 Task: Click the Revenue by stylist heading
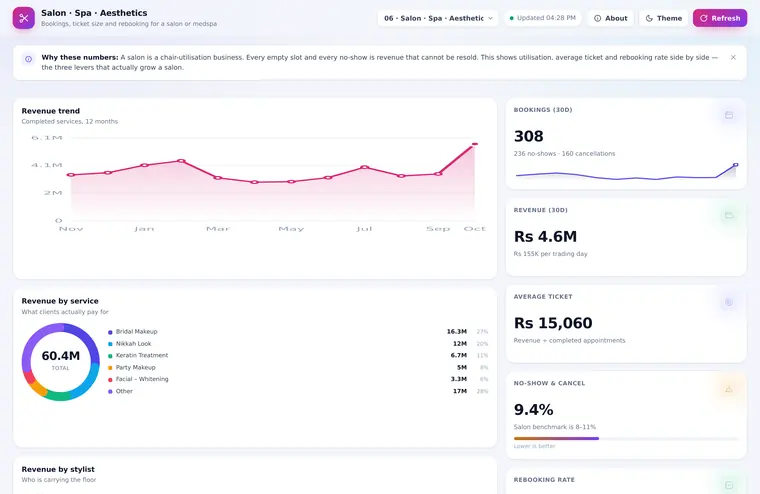click(x=58, y=469)
